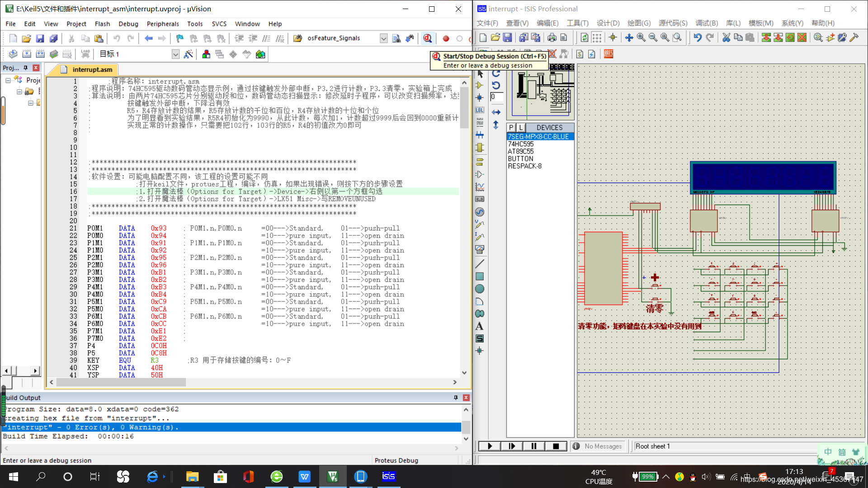Image resolution: width=868 pixels, height=488 pixels.
Task: Redraw display icon in Proteus toolbar
Action: [584, 38]
